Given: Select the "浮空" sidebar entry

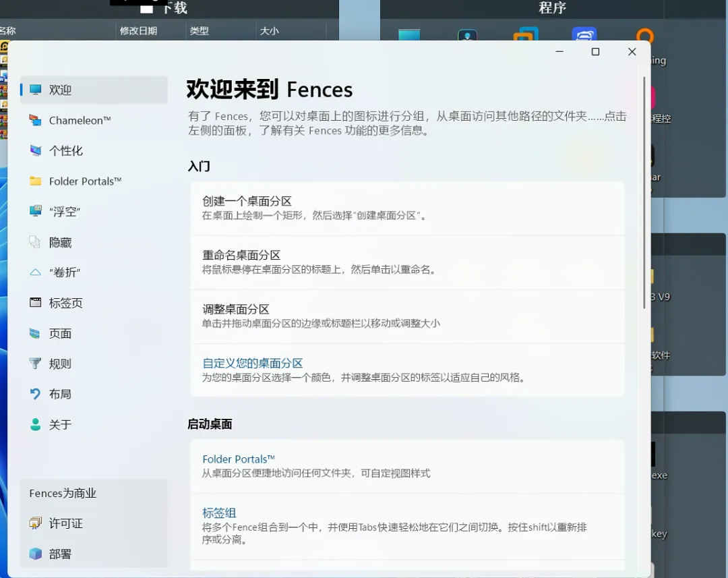Looking at the screenshot, I should click(x=65, y=211).
